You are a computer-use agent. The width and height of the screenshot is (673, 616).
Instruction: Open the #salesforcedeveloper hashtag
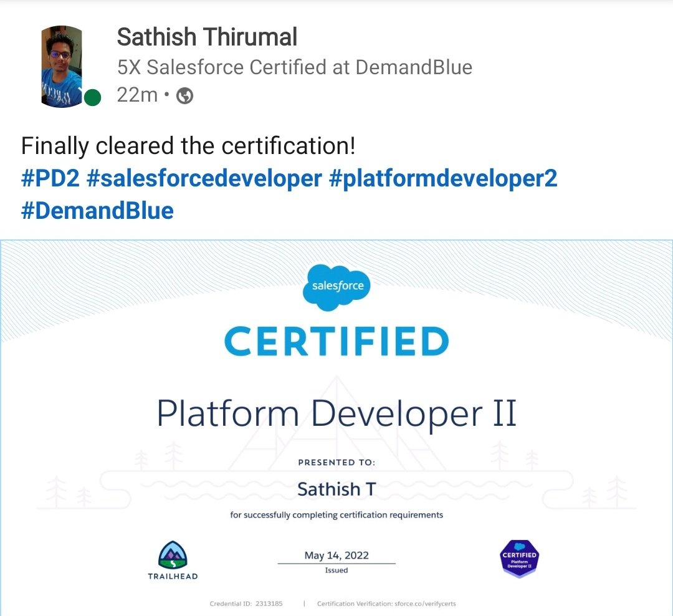click(x=204, y=178)
